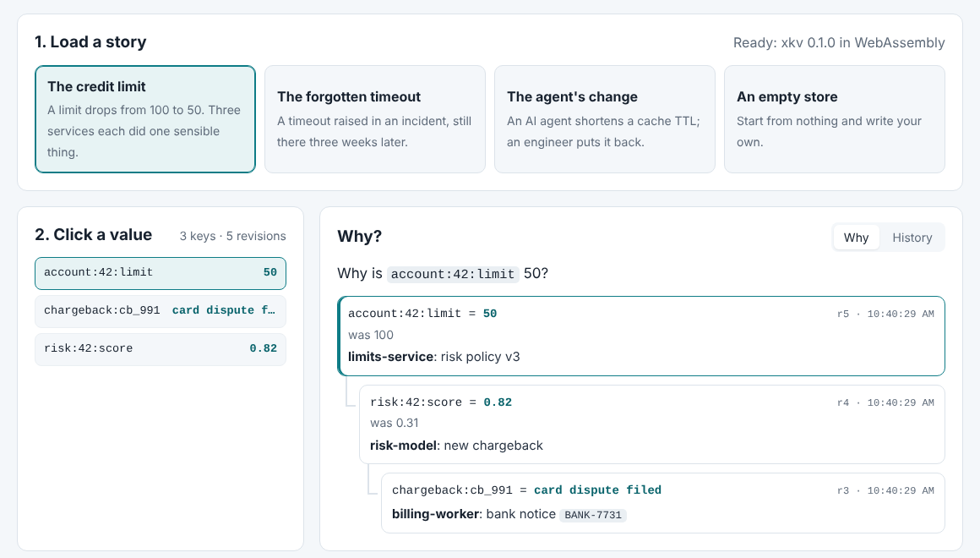This screenshot has height=558, width=980.
Task: Click the account:42:limit code chip in question
Action: point(453,274)
